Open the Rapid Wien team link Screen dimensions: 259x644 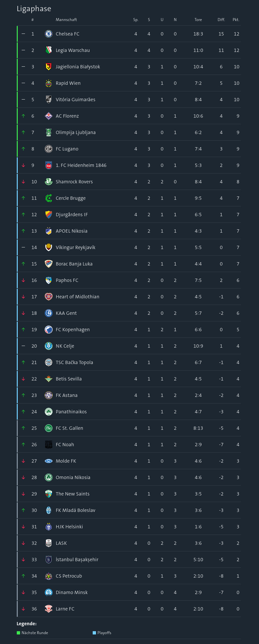point(68,83)
